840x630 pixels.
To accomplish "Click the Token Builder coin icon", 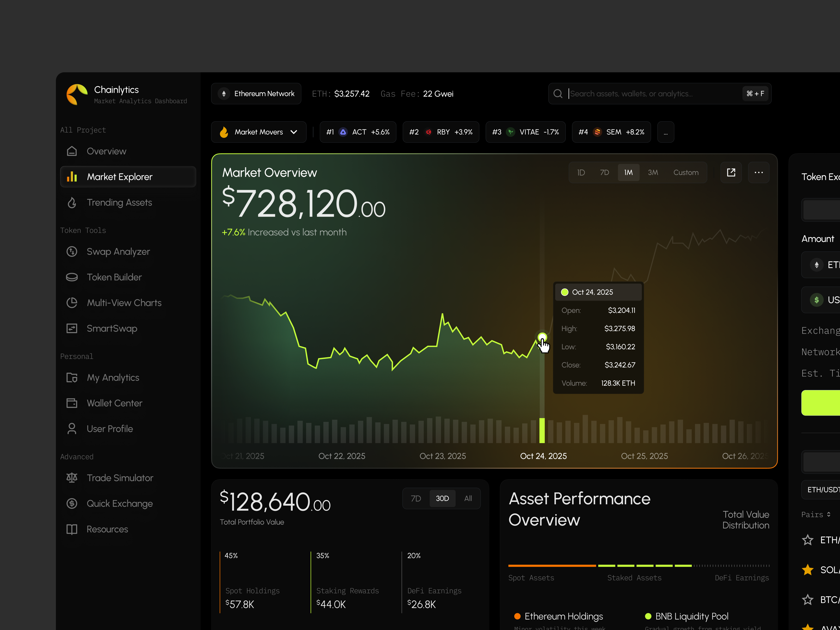I will (72, 277).
